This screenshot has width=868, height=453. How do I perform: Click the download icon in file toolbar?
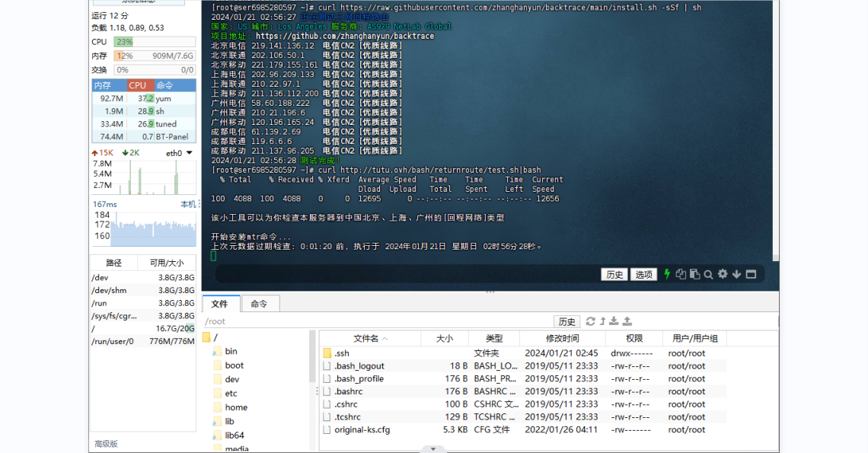(614, 321)
